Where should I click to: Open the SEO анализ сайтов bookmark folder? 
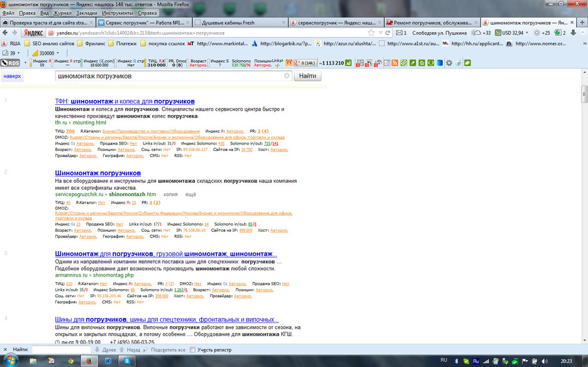pyautogui.click(x=49, y=43)
